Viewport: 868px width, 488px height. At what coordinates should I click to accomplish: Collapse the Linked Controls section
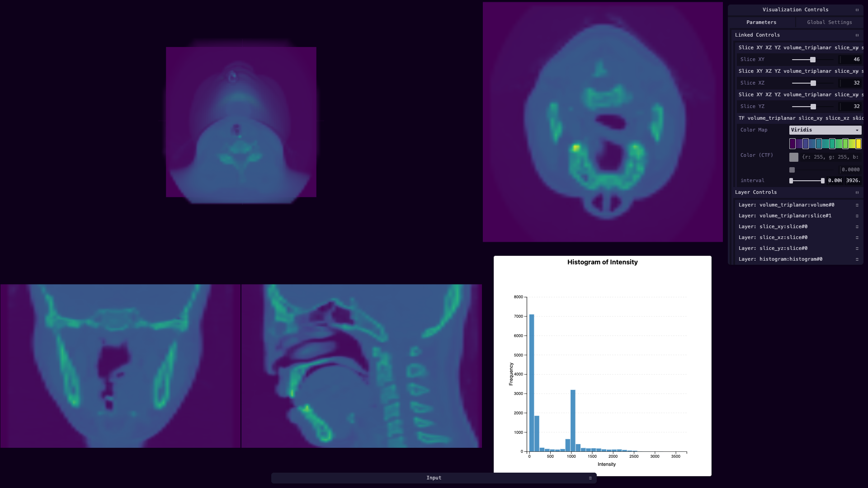(x=857, y=35)
